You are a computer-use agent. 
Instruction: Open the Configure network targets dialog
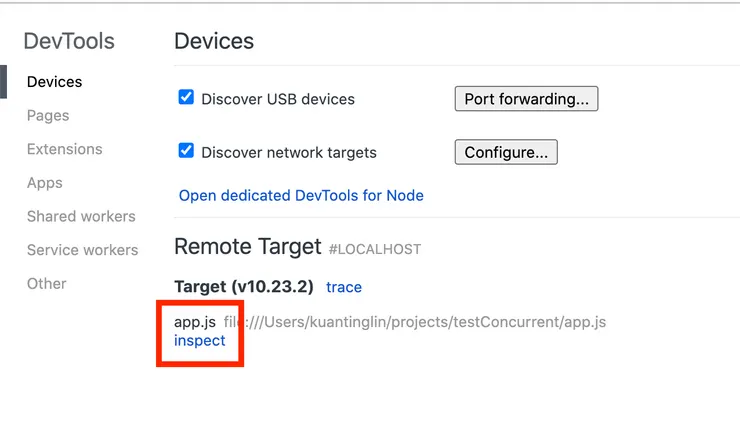click(506, 152)
